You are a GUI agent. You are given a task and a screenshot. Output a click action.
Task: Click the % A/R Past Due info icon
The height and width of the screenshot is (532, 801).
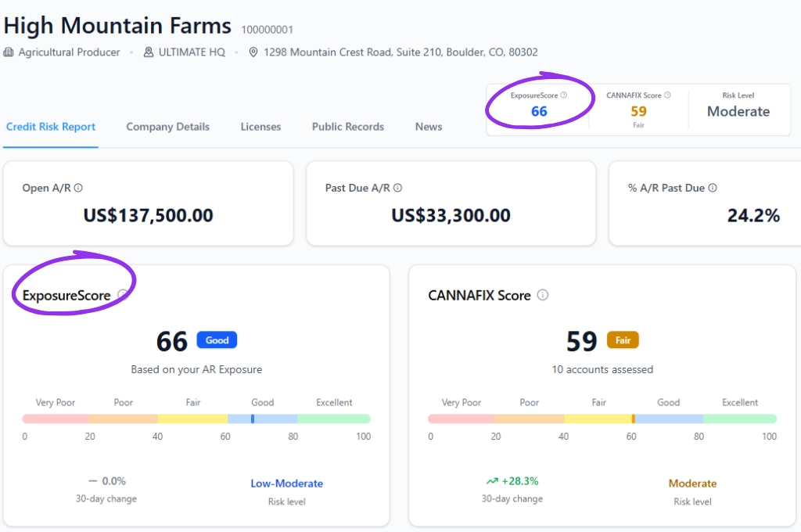[x=713, y=188]
